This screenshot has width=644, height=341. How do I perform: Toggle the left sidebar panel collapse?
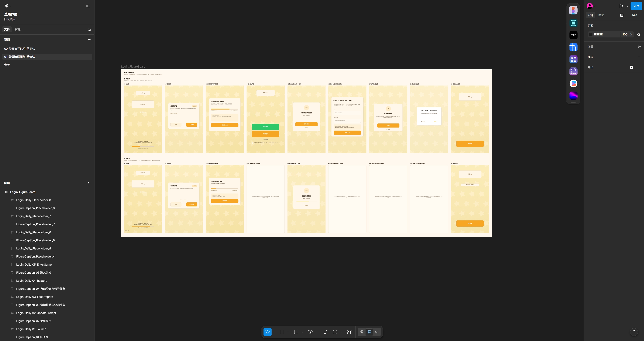tap(88, 6)
